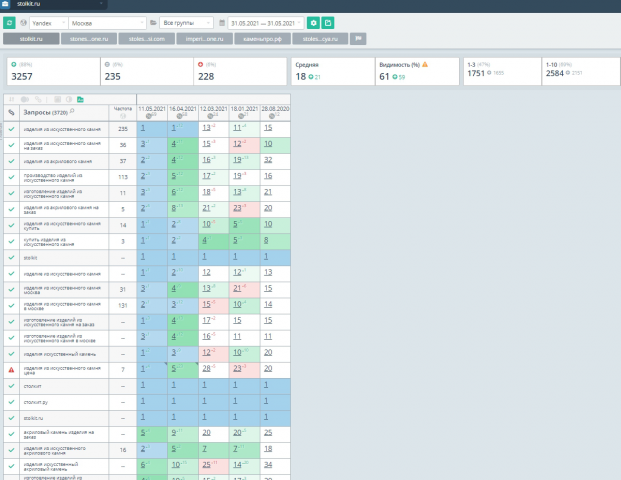Click the check mark on изделие из искусственного камня row
The image size is (621, 480).
(11, 274)
